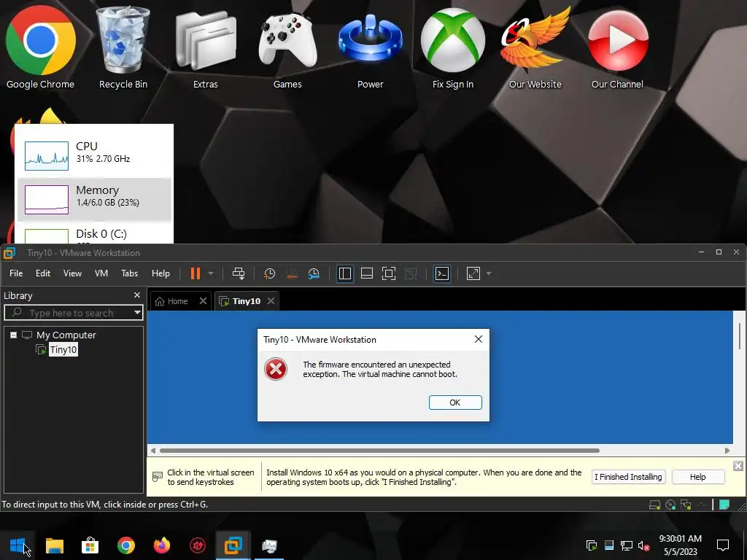Select Tiny10 in the library tree
The height and width of the screenshot is (560, 747).
(x=63, y=349)
